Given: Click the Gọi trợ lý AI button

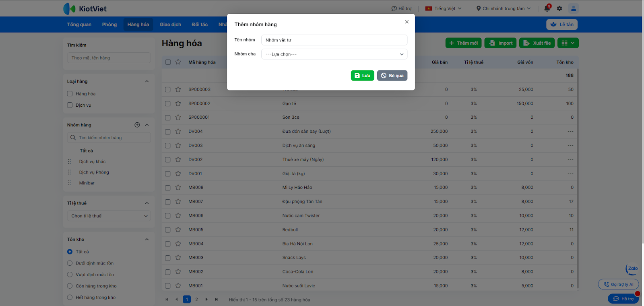Looking at the screenshot, I should point(618,284).
